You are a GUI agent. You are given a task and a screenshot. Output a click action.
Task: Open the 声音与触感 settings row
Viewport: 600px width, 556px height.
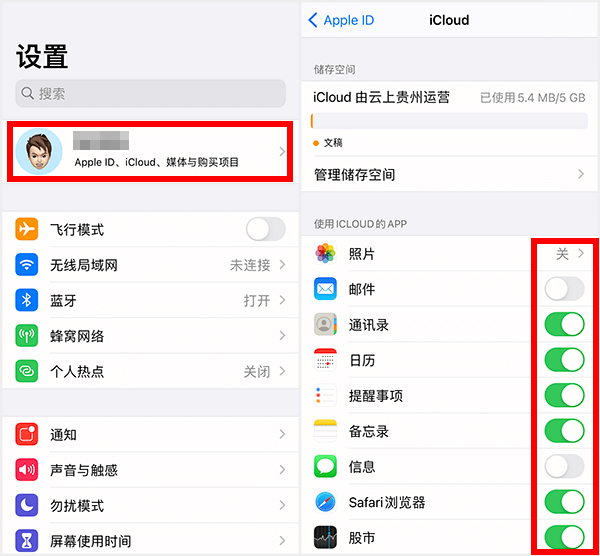[x=150, y=470]
